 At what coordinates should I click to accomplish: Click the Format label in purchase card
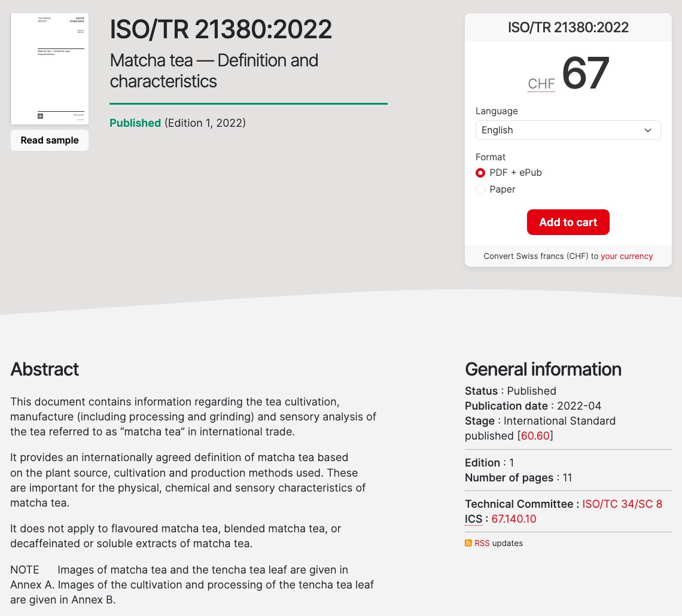(490, 157)
